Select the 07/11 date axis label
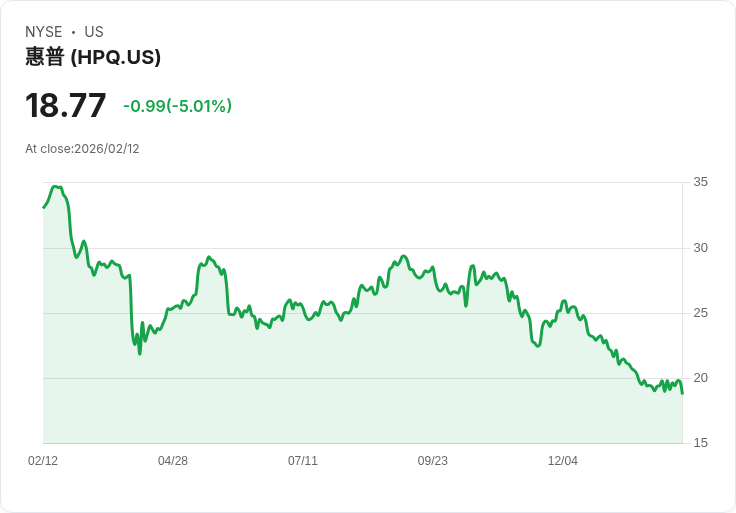 point(303,461)
